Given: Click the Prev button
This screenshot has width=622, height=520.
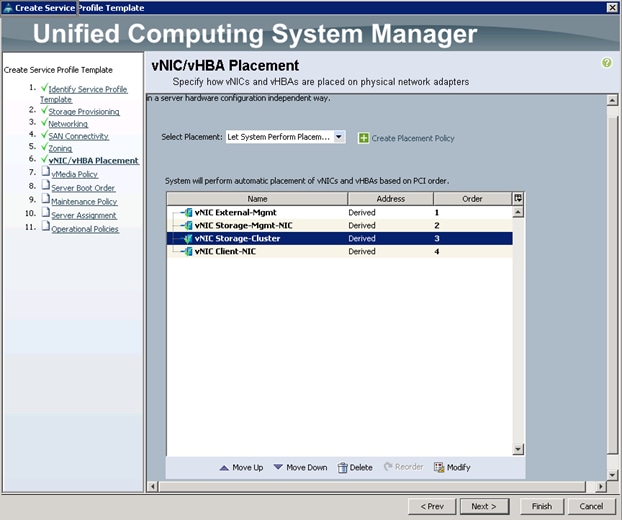Looking at the screenshot, I should [x=432, y=507].
